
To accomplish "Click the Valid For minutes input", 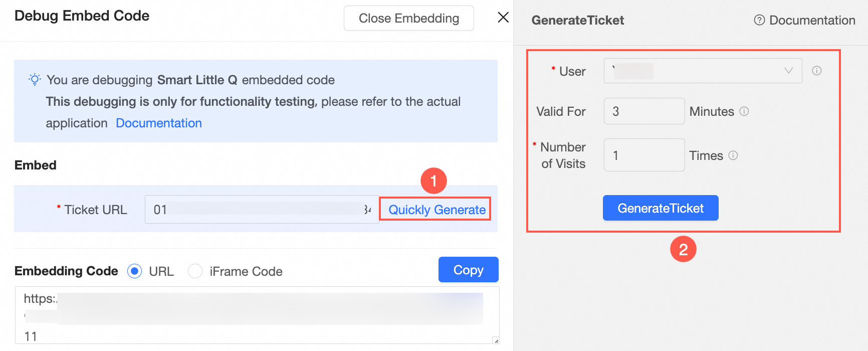I will point(644,111).
